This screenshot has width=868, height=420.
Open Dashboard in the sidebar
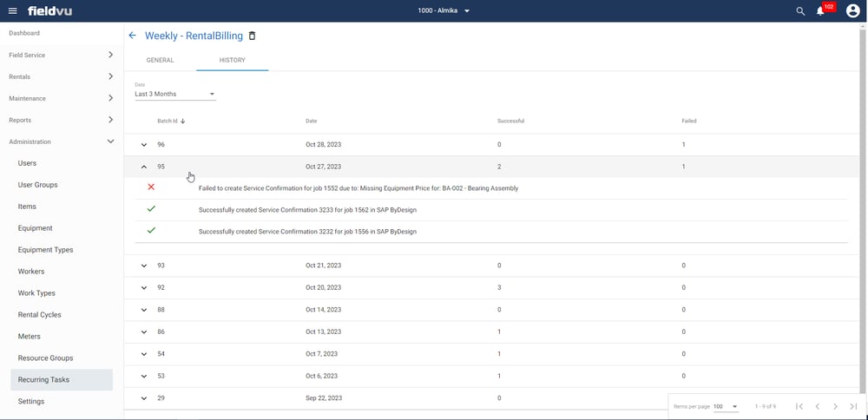pyautogui.click(x=24, y=33)
